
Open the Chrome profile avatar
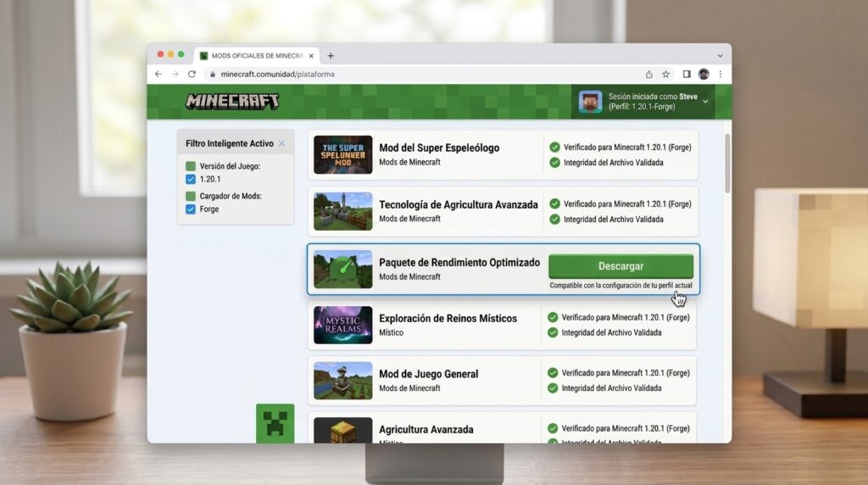coord(704,74)
